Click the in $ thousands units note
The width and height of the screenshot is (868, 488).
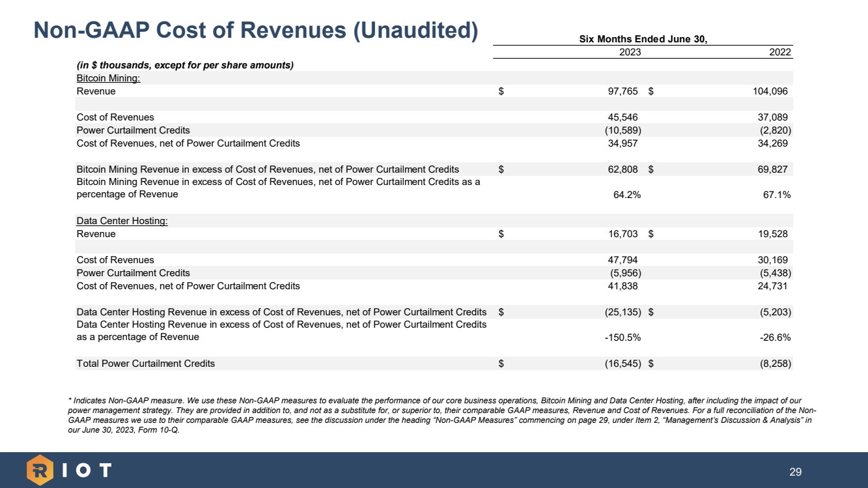tap(186, 65)
